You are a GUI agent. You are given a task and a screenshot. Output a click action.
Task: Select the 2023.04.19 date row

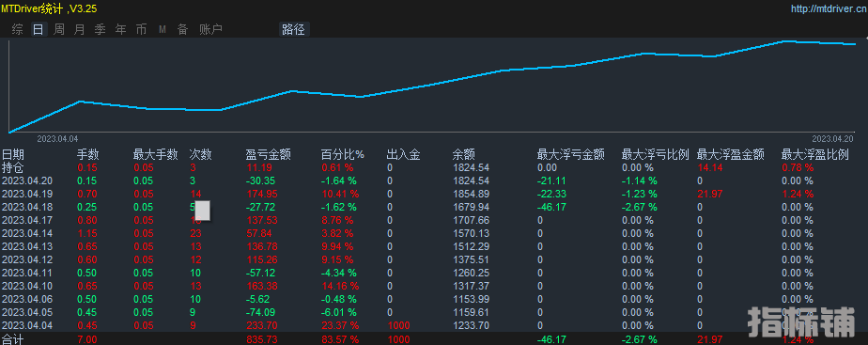click(x=434, y=194)
